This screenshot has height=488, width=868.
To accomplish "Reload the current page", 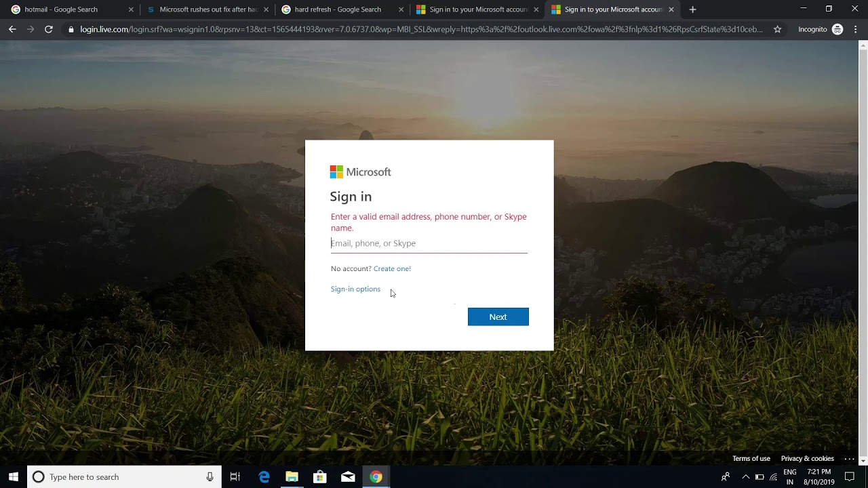I will click(x=49, y=29).
